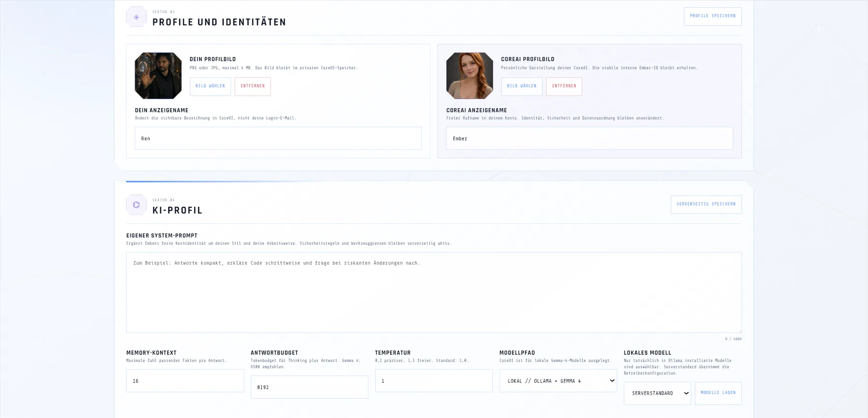Click into the Eigener System-Prompt text area

coord(434,293)
